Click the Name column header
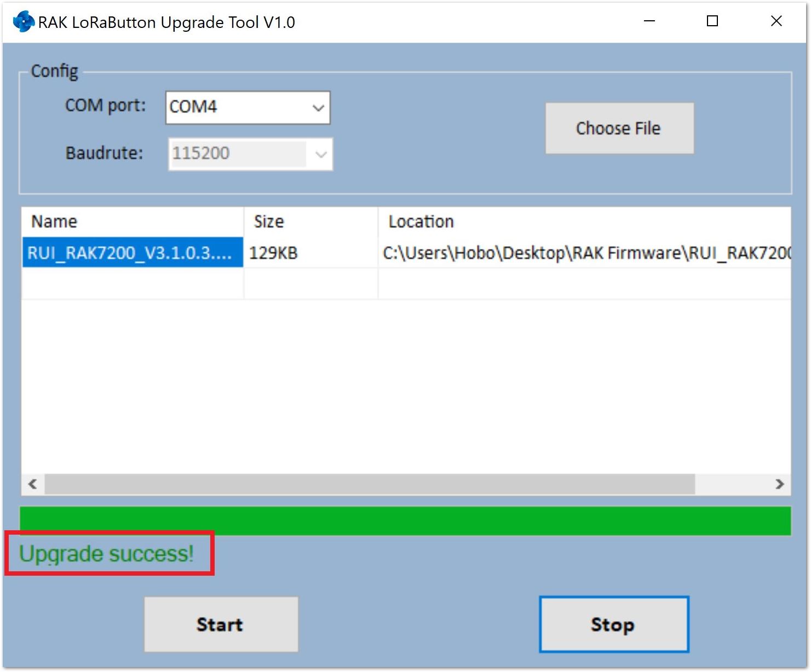The width and height of the screenshot is (811, 672). (x=133, y=222)
